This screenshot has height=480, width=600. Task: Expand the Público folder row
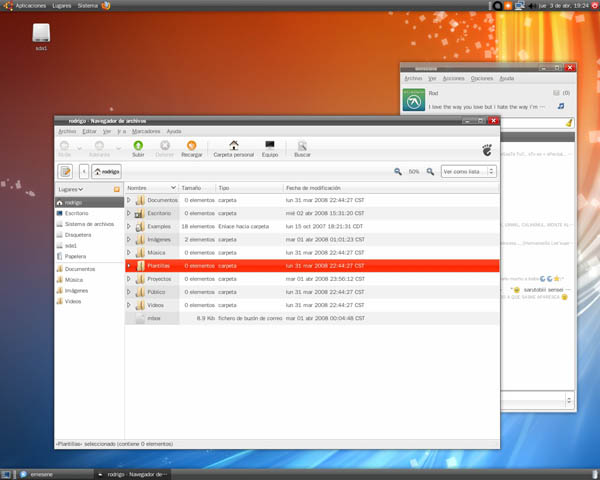[x=129, y=292]
